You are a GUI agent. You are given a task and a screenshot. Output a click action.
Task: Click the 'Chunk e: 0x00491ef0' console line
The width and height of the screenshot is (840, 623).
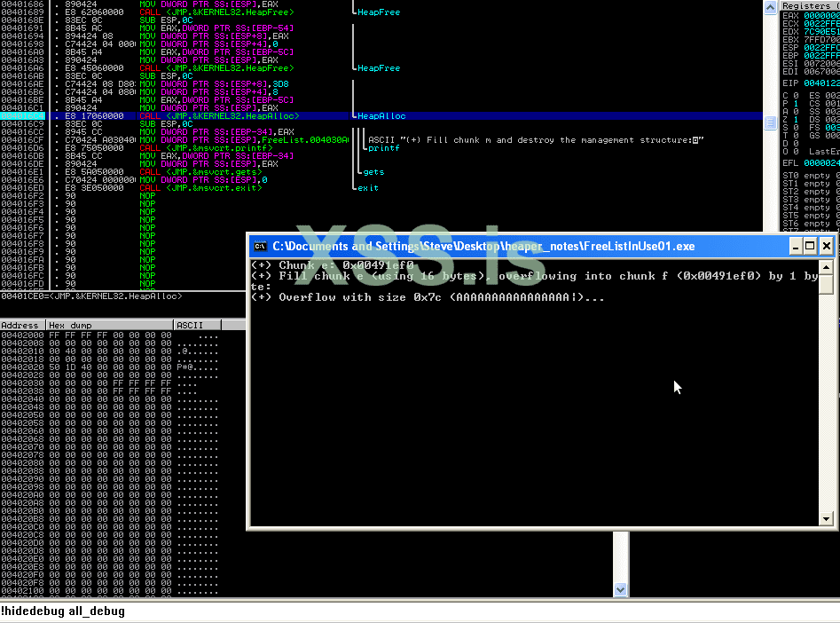[332, 265]
